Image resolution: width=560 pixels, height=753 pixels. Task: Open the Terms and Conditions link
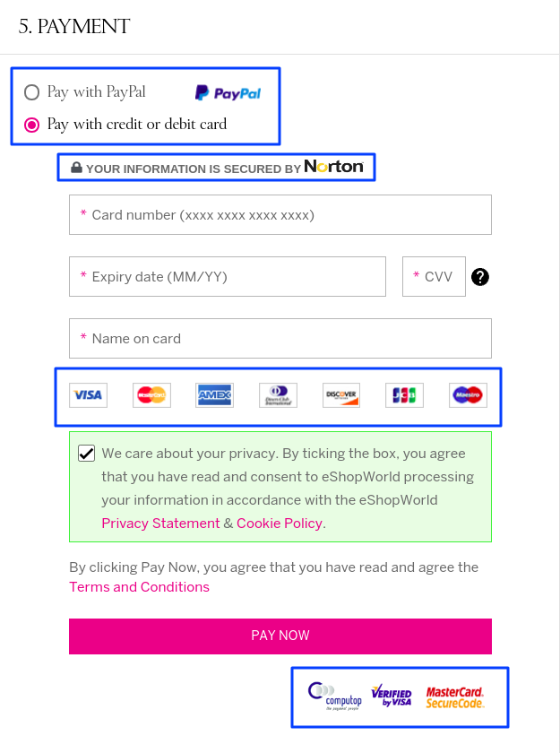(139, 586)
